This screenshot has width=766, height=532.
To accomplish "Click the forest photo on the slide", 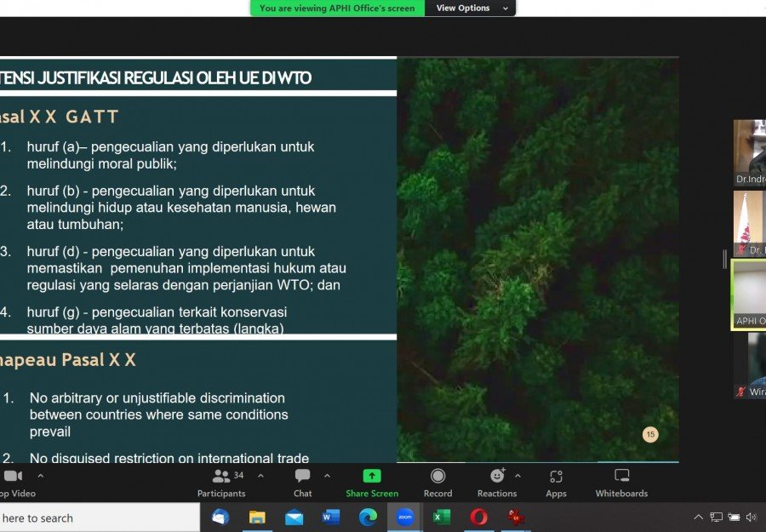I will click(x=537, y=260).
